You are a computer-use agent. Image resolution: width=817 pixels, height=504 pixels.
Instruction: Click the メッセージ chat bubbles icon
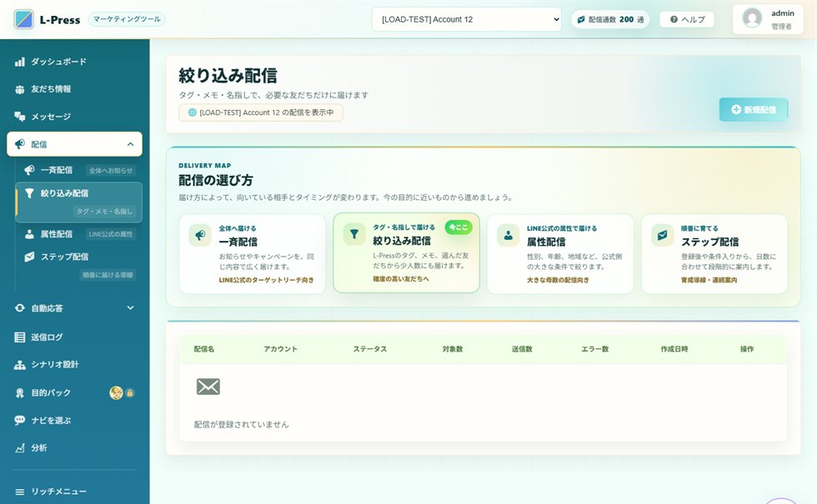coord(20,117)
